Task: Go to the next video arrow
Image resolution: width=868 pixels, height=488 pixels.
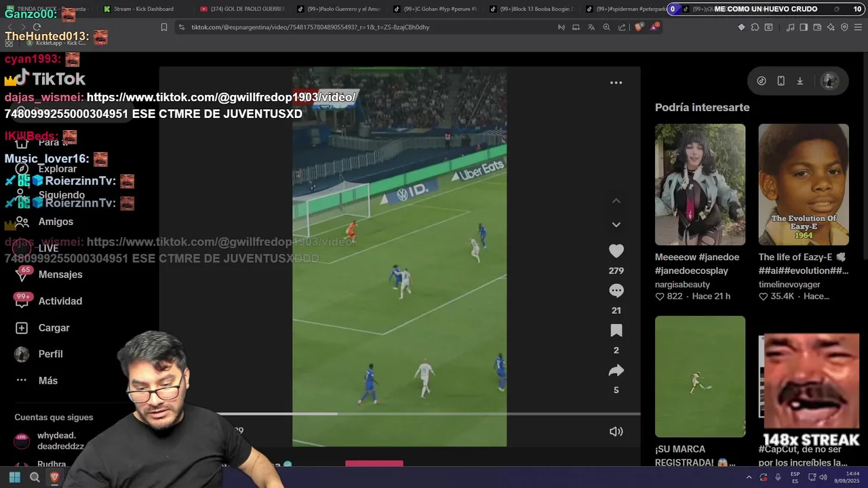Action: click(x=616, y=224)
